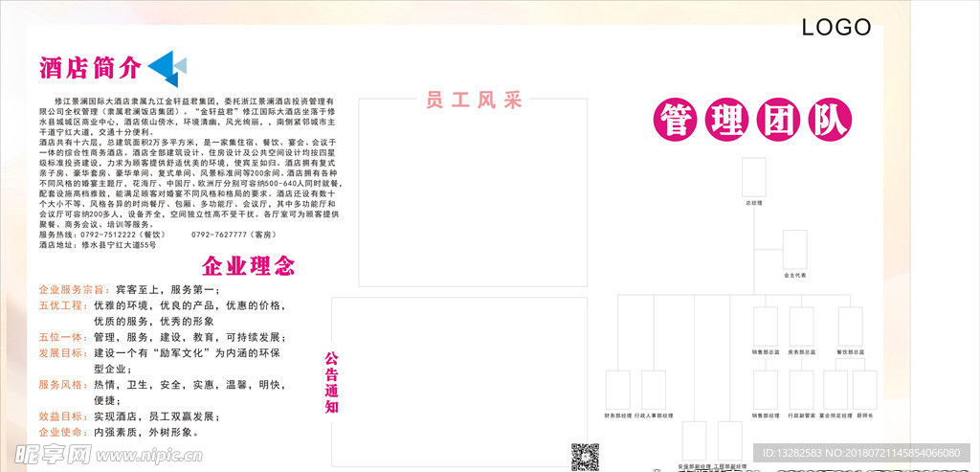Click the label 服务风格：
The width and height of the screenshot is (980, 472).
tap(65, 385)
